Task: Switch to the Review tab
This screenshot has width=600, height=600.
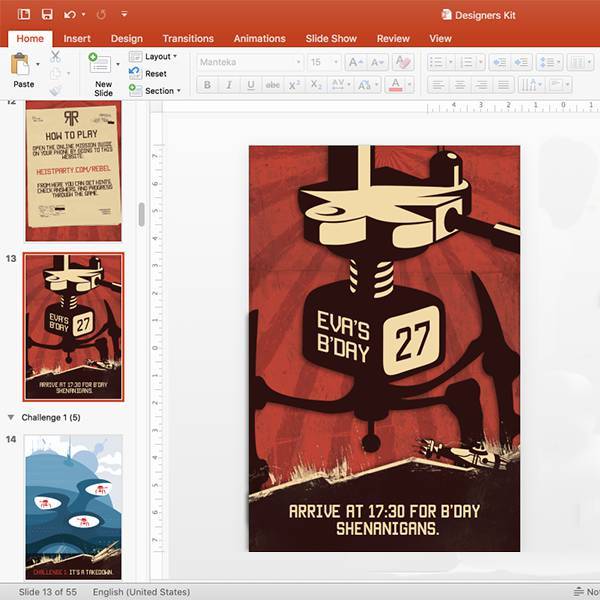Action: tap(393, 39)
